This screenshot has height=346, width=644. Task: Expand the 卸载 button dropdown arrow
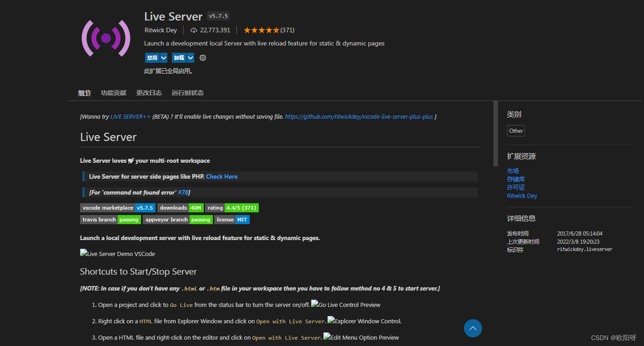click(191, 58)
